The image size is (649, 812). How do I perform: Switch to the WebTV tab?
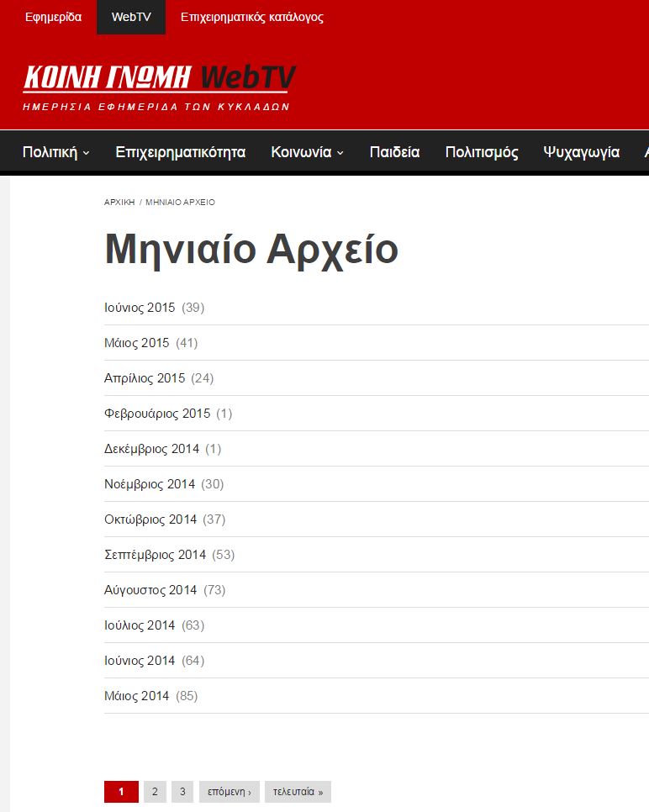click(131, 17)
